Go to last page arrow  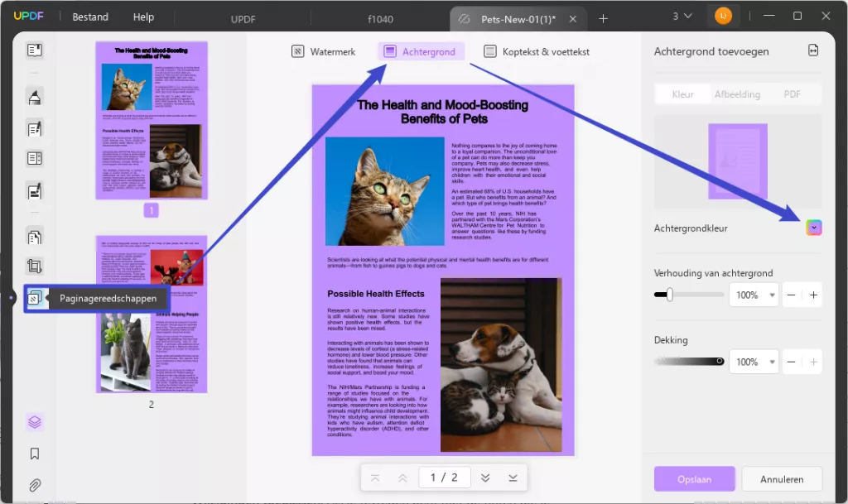[513, 478]
